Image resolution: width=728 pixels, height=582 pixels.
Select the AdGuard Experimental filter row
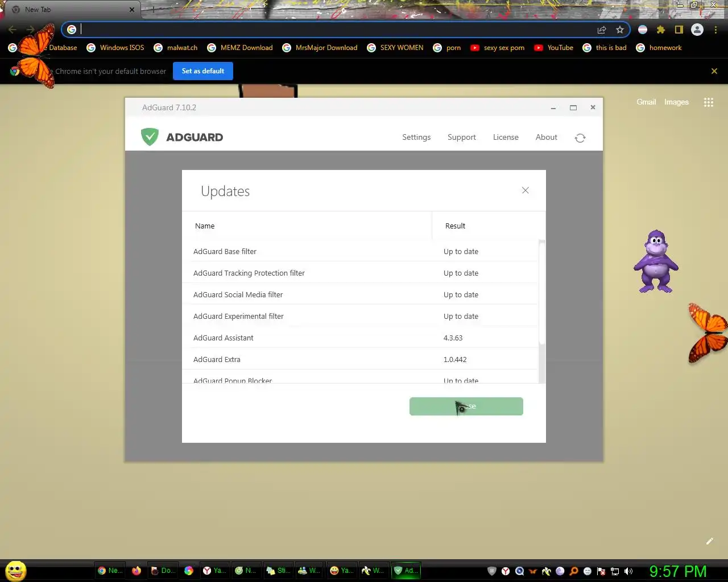[360, 316]
